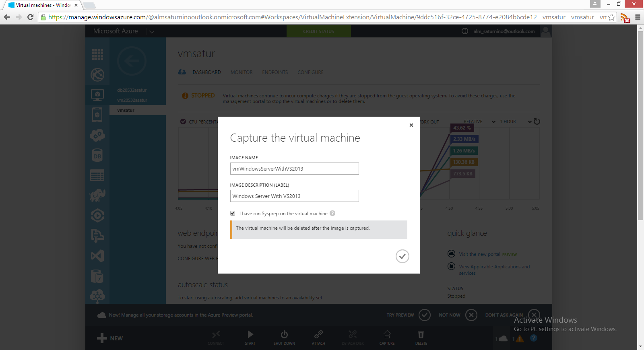
Task: Open the help question mark in bottom bar
Action: pos(534,338)
